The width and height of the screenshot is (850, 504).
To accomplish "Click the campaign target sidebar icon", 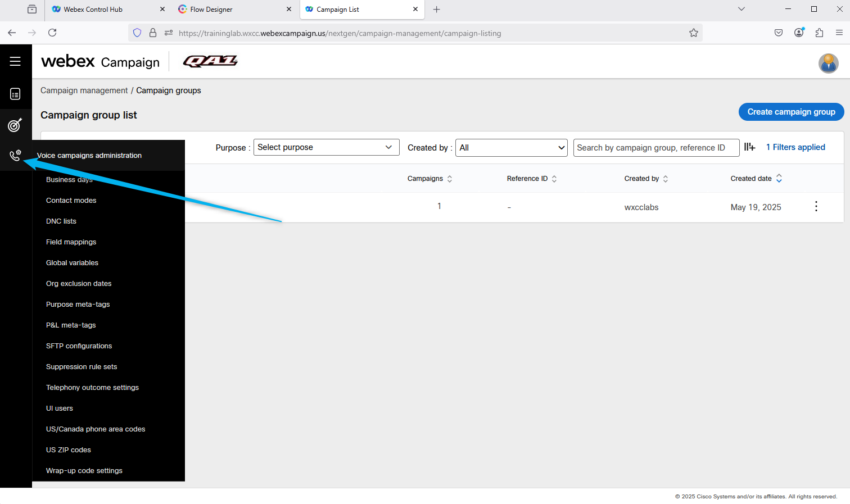I will coord(15,125).
